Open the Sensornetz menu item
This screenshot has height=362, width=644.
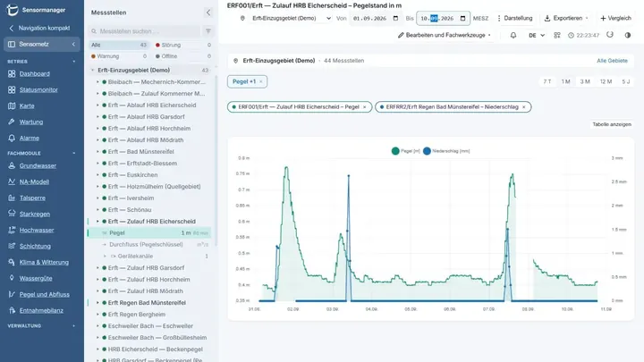41,45
